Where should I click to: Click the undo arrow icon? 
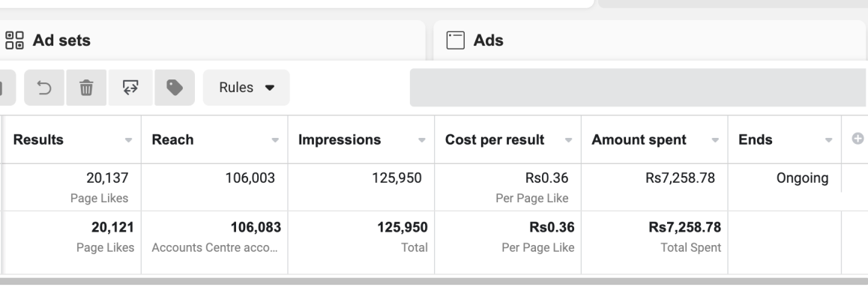(44, 88)
